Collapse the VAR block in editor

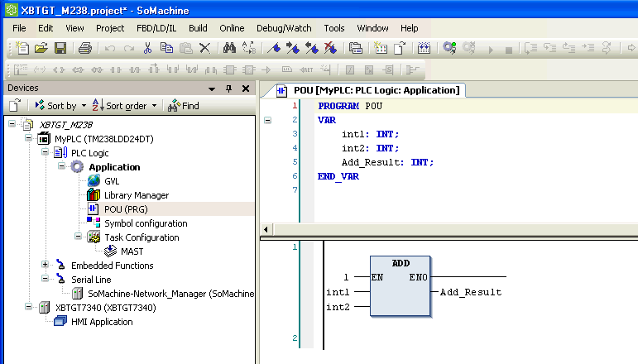point(267,120)
